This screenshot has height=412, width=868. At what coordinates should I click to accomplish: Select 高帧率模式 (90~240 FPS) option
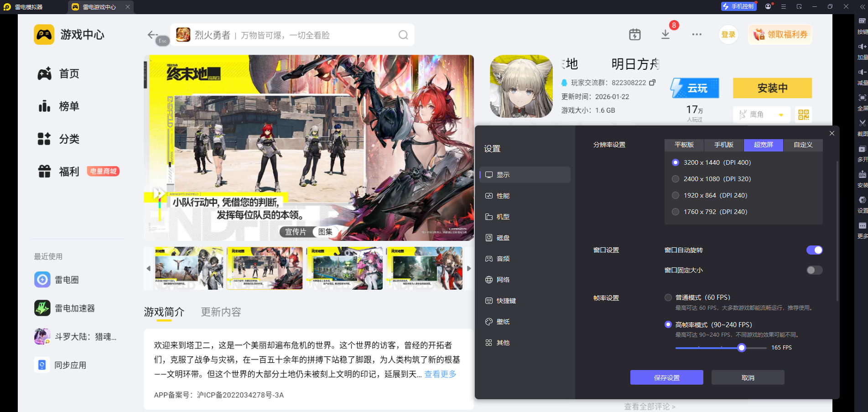click(668, 324)
